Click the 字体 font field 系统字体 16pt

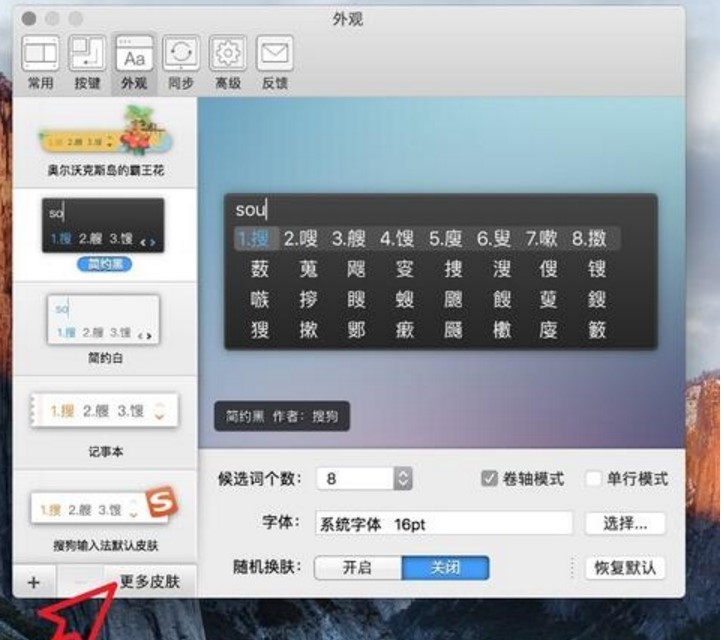coord(444,524)
